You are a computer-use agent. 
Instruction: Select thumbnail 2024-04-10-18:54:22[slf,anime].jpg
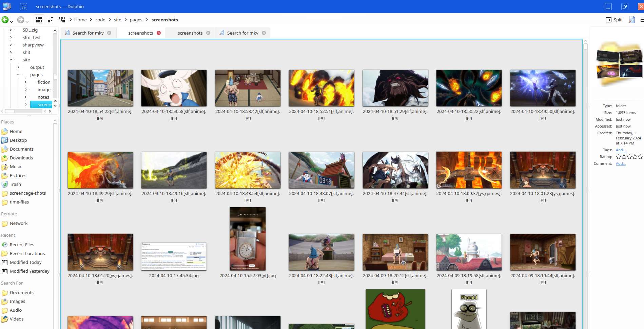(x=100, y=88)
